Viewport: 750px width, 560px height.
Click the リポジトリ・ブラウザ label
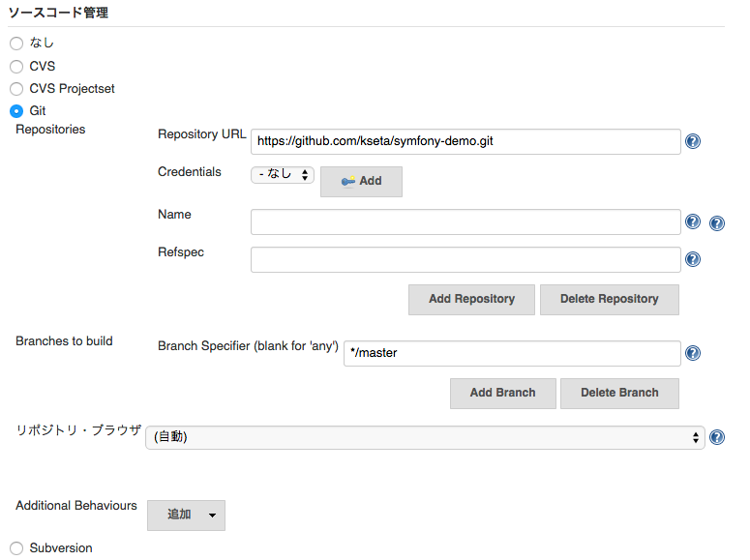coord(78,430)
